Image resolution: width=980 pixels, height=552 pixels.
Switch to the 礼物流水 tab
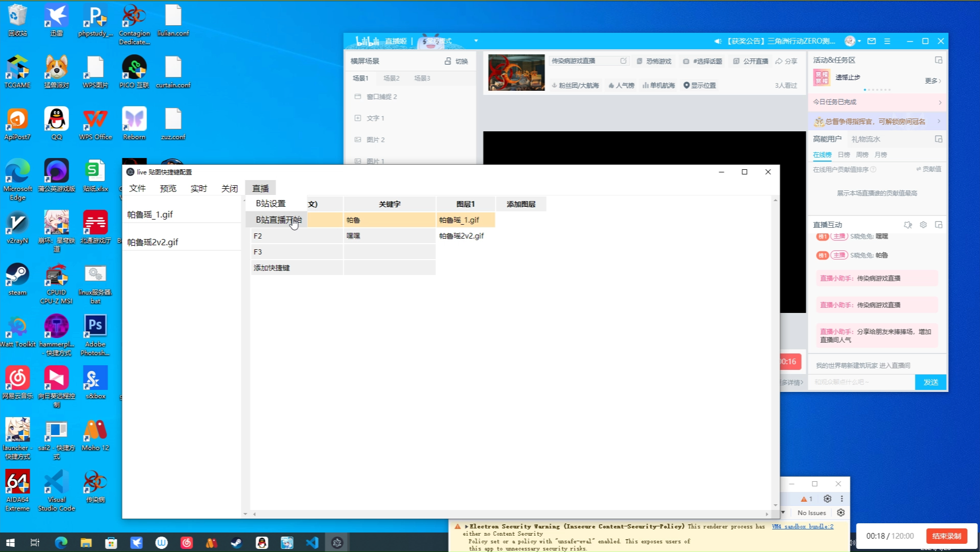(x=866, y=139)
